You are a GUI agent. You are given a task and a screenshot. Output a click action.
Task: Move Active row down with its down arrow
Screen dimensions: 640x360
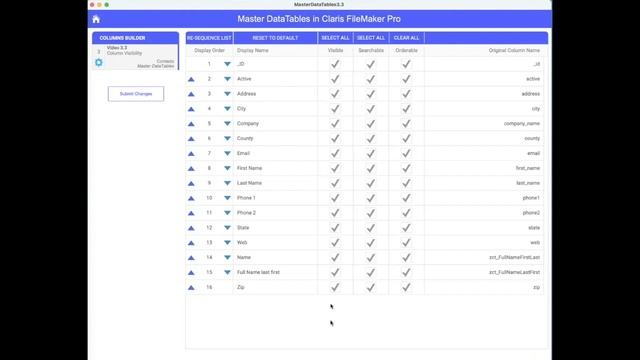[x=227, y=79]
